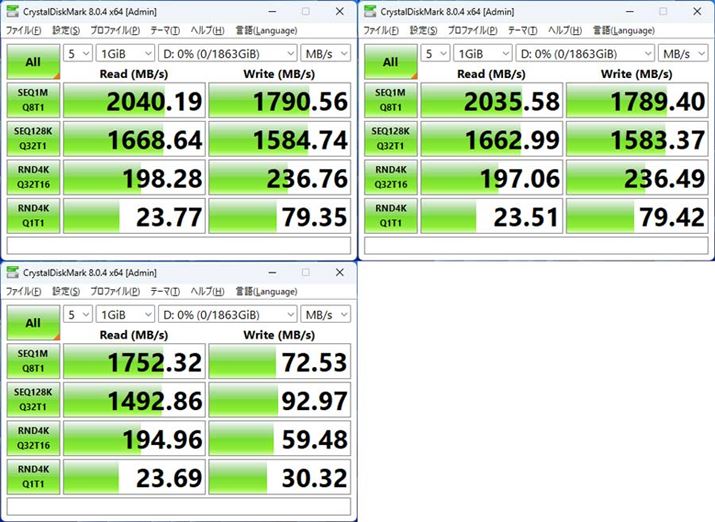Start SEQ1M Q8T1 test in top-right window

coord(391,100)
